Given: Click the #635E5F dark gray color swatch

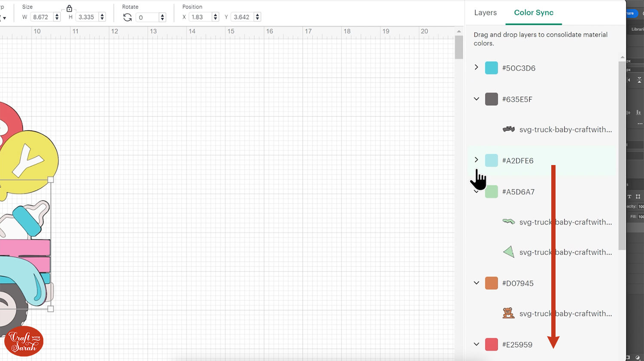Looking at the screenshot, I should point(492,99).
